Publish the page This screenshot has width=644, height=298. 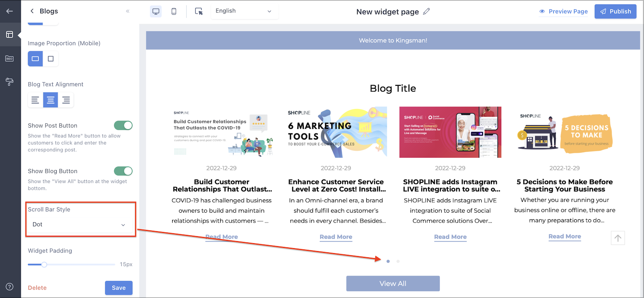(615, 12)
